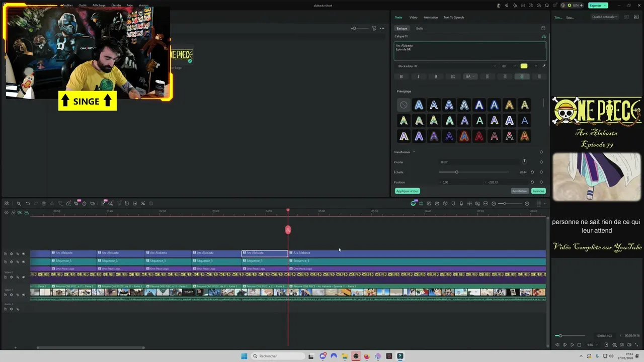Click the filter icon in media panel

[x=374, y=28]
